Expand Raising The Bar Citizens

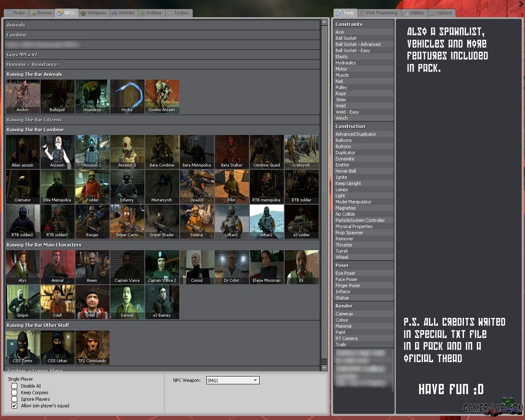[x=162, y=120]
